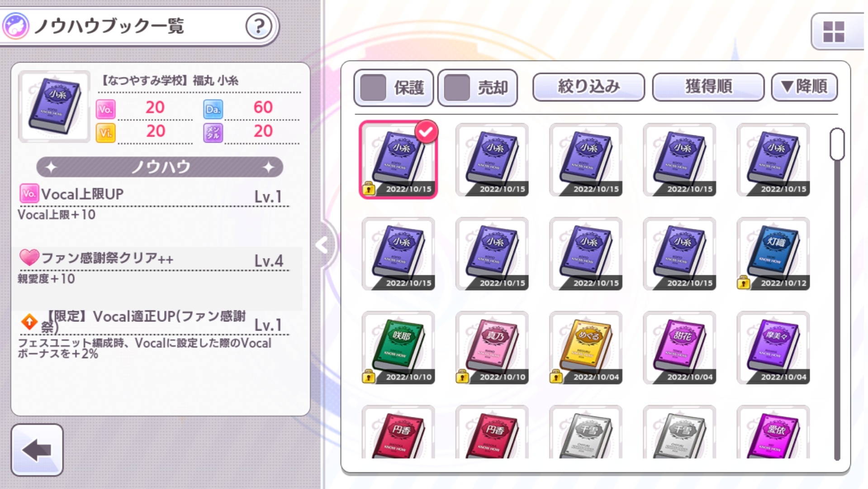The height and width of the screenshot is (489, 868).
Task: Select the purple 摩美々 know-how book
Action: pos(773,348)
